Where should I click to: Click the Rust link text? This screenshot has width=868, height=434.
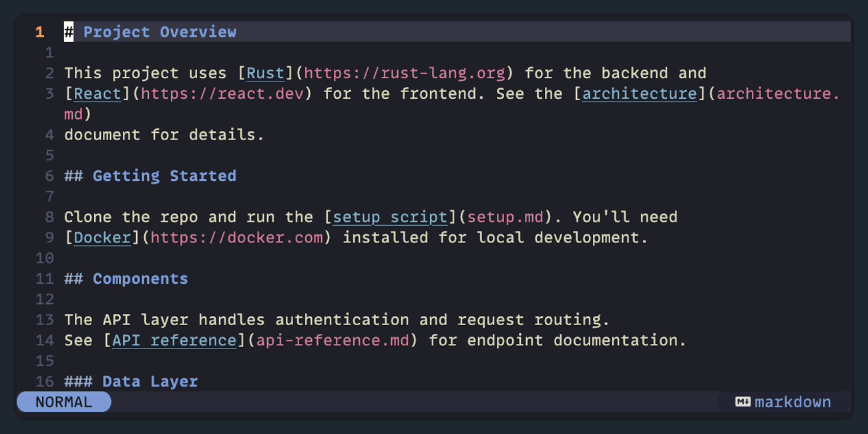click(x=266, y=73)
